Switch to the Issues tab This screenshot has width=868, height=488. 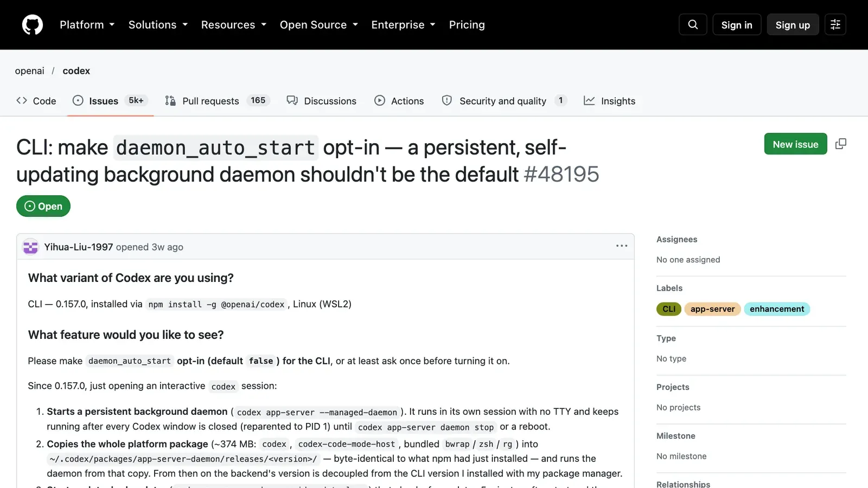[x=110, y=101]
